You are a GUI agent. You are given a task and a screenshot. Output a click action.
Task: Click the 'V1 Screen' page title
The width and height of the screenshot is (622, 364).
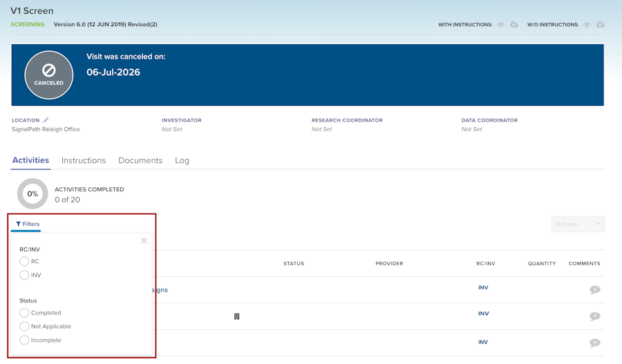click(32, 11)
